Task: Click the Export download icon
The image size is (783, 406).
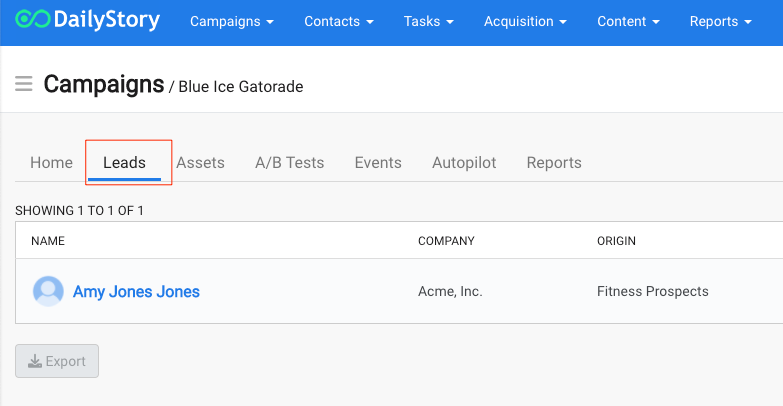Action: coord(35,361)
